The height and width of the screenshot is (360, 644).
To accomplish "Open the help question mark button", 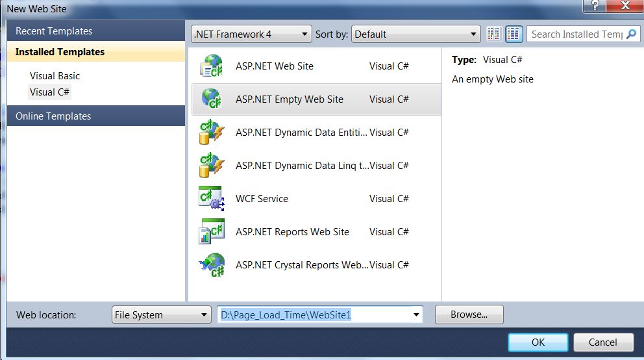I will pos(595,5).
